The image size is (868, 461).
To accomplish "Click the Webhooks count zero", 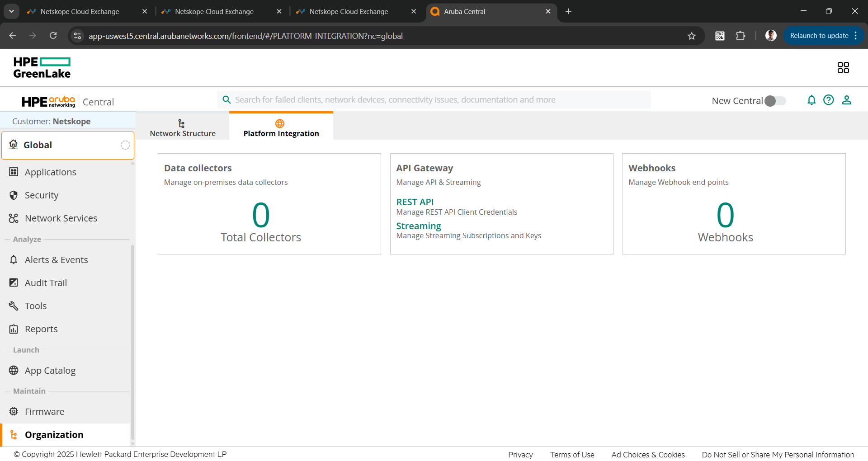I will pos(725,215).
